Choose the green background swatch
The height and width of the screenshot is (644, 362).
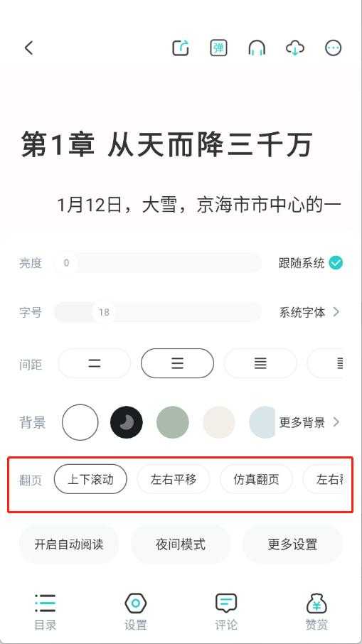click(173, 422)
